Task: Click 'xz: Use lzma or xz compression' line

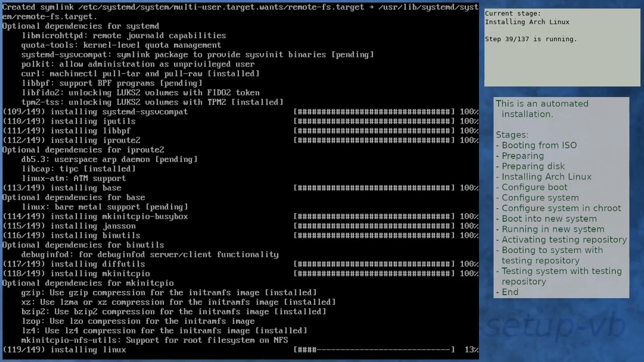Action: pyautogui.click(x=179, y=302)
